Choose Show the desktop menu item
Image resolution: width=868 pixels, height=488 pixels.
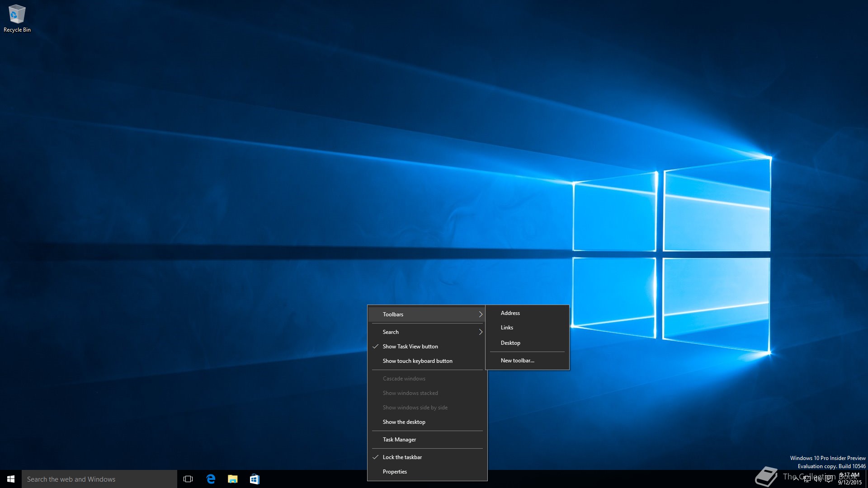point(427,422)
